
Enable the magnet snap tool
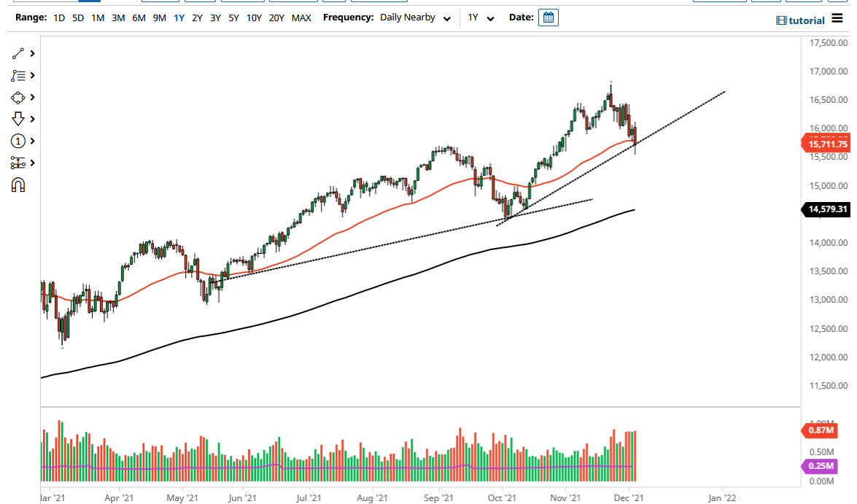click(18, 185)
